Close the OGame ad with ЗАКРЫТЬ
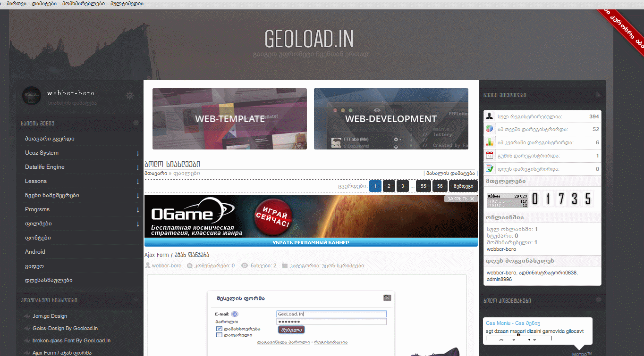 [x=461, y=199]
